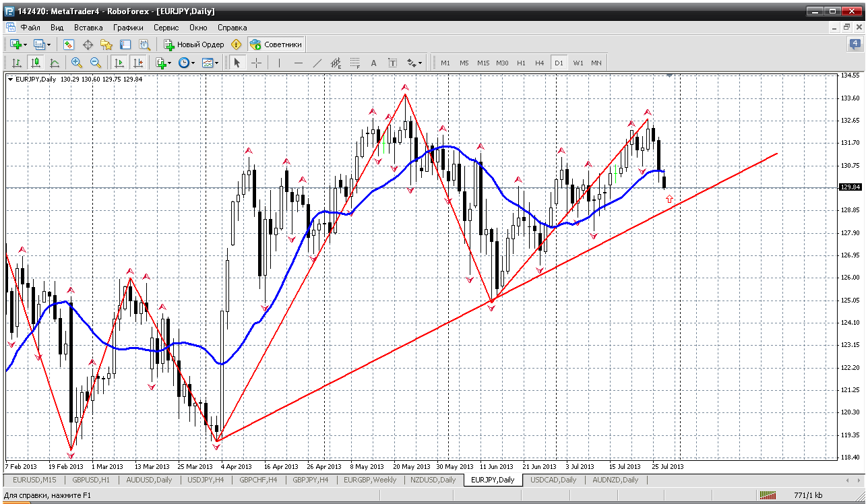
Task: Switch to the EURGBP,Weekly chart tab
Action: pyautogui.click(x=370, y=480)
